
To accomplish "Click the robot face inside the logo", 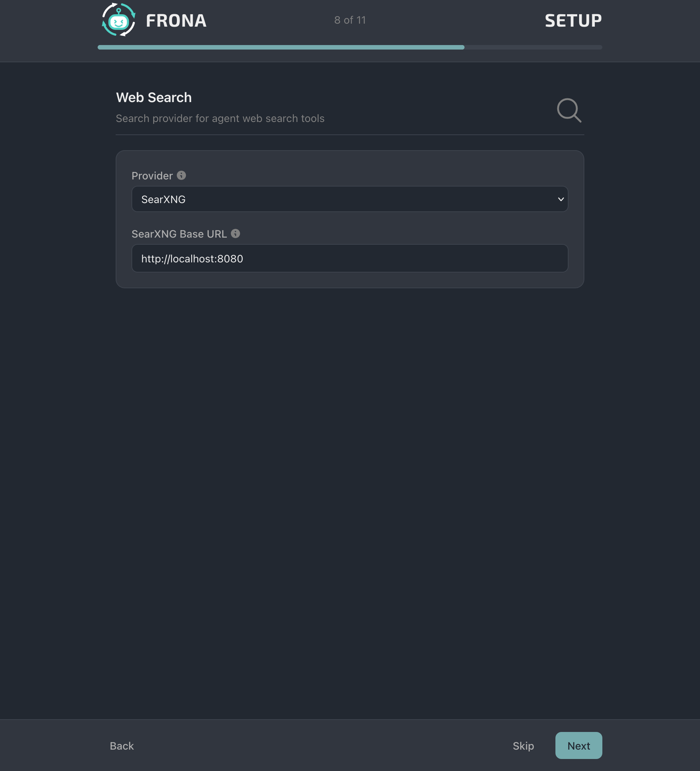I will point(119,22).
